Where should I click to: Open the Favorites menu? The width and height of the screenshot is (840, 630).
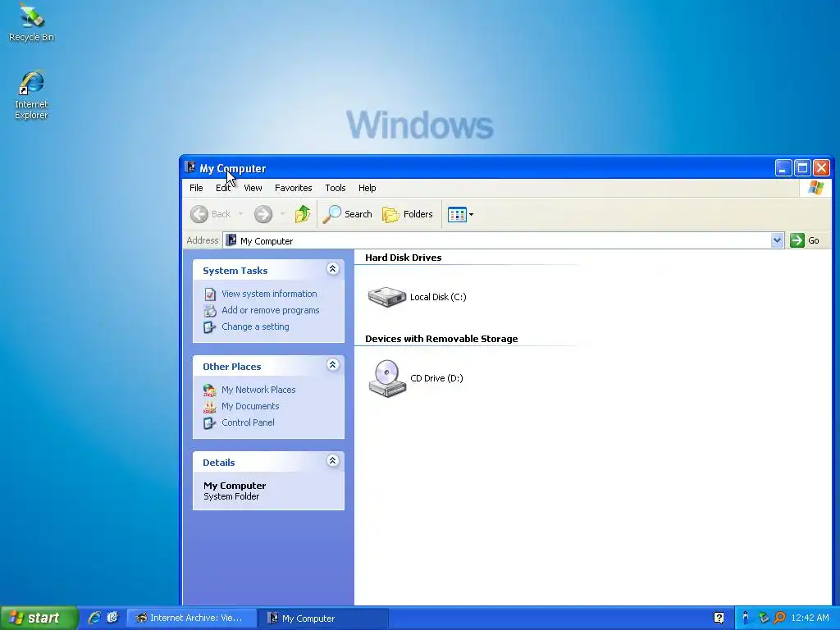293,188
